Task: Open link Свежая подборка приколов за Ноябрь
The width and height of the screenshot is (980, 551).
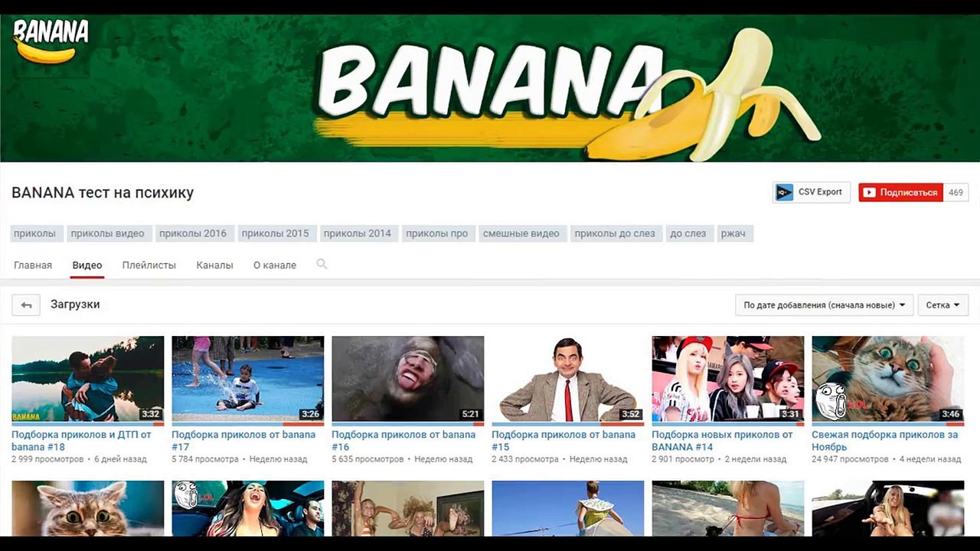Action: [x=884, y=441]
